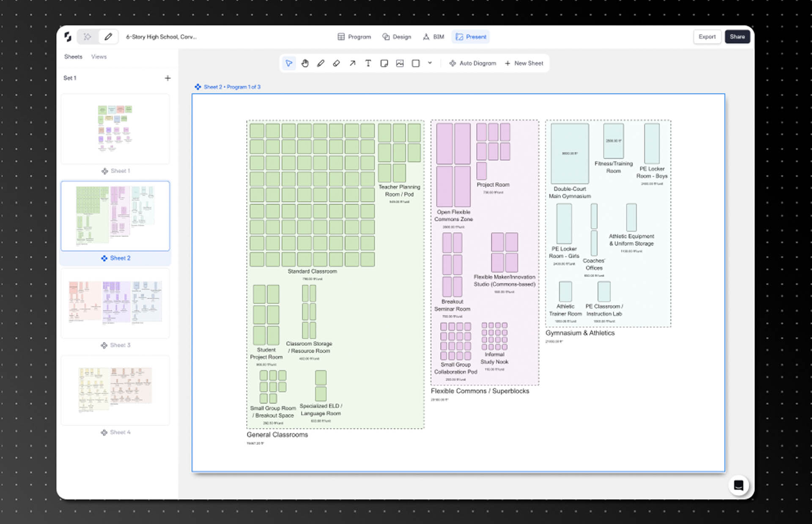The width and height of the screenshot is (812, 524).
Task: Select the arrow tool
Action: pos(352,63)
